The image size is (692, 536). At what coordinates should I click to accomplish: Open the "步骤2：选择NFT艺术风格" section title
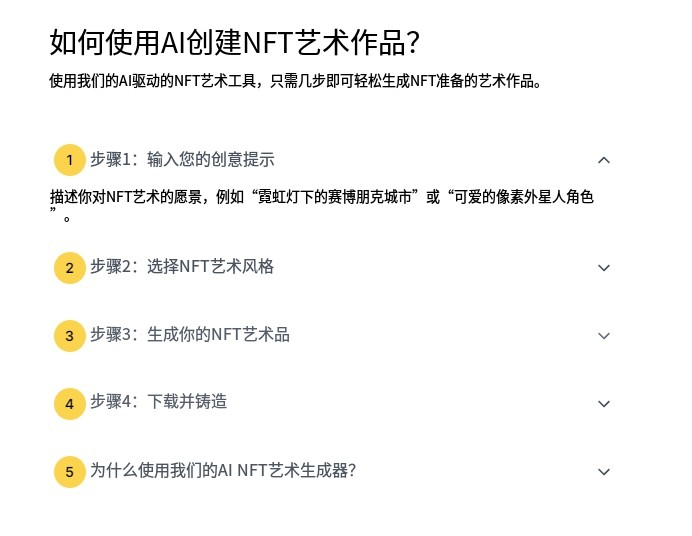182,267
